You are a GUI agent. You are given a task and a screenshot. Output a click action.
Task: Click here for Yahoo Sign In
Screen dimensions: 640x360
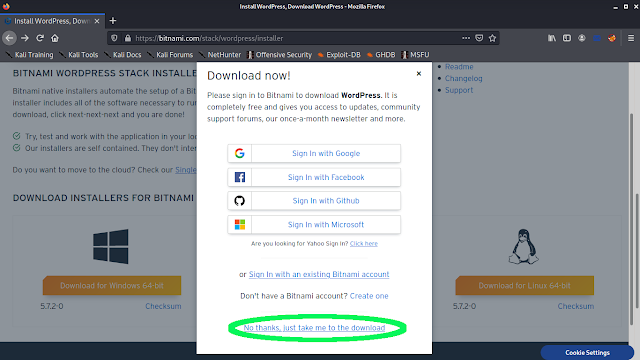coord(364,244)
